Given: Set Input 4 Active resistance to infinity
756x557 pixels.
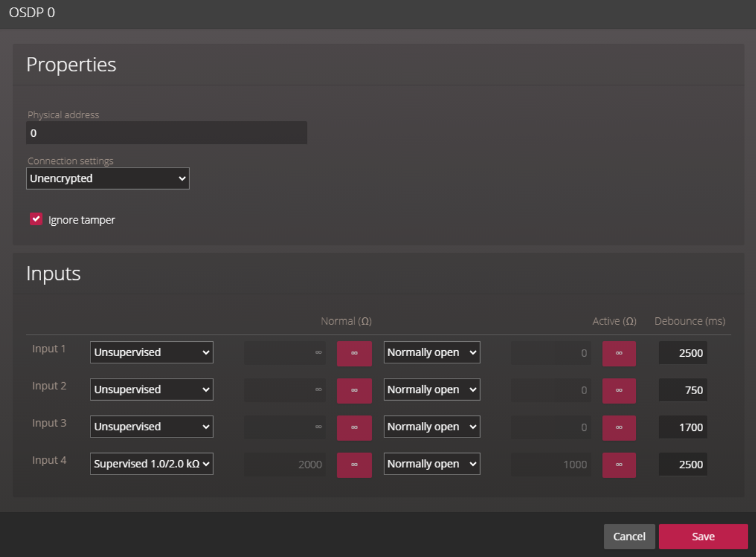Looking at the screenshot, I should pyautogui.click(x=619, y=465).
